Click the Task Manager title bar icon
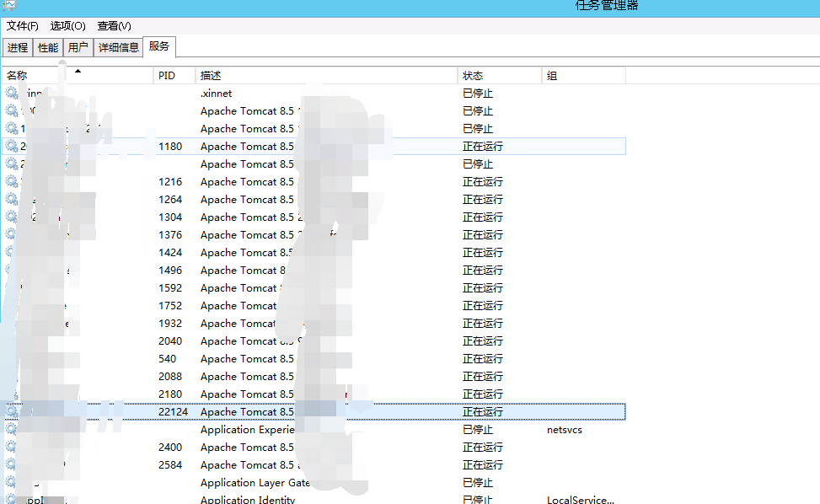The image size is (820, 504). (9, 5)
